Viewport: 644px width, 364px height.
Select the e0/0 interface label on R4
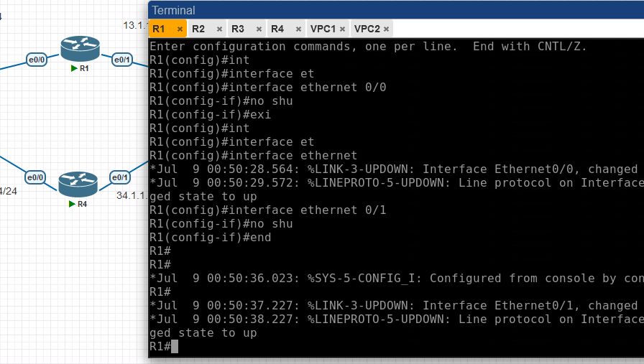coord(35,177)
